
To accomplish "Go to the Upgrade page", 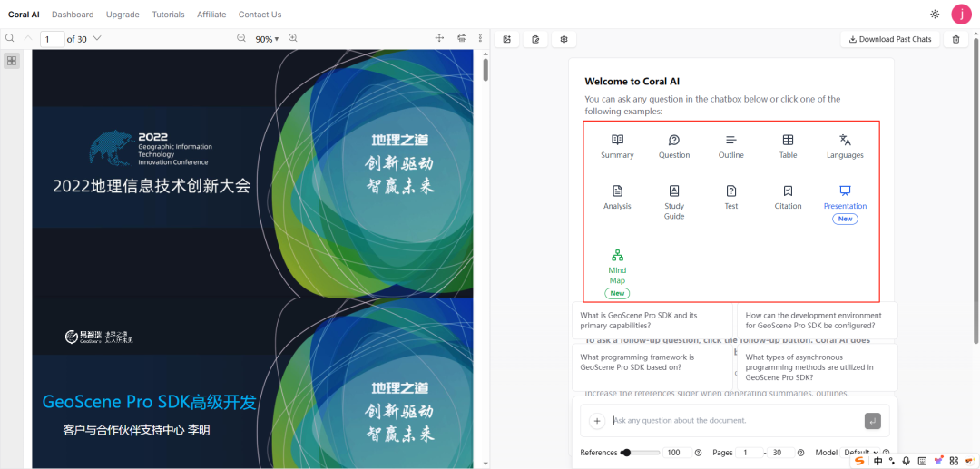I will point(122,15).
